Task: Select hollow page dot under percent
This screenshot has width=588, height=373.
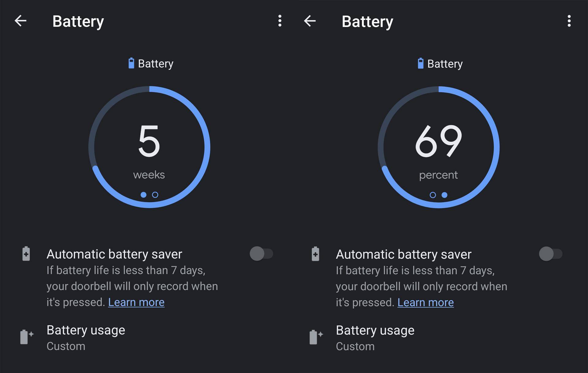Action: pyautogui.click(x=433, y=195)
